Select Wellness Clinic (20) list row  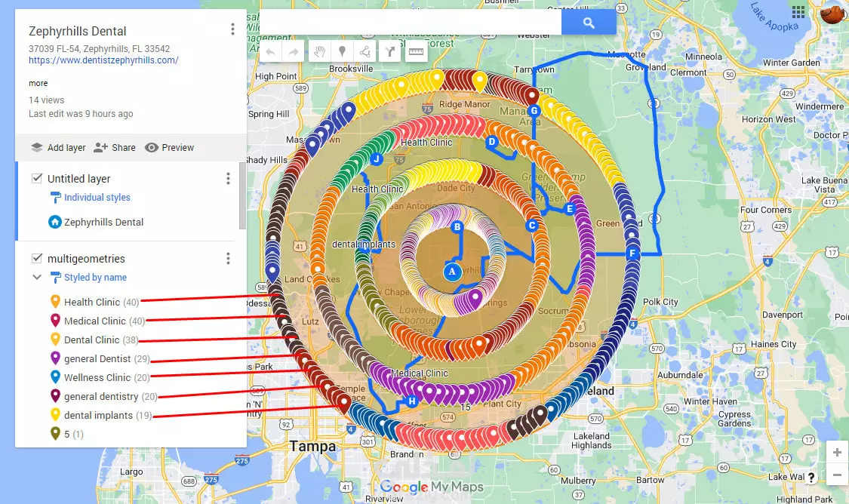point(106,378)
